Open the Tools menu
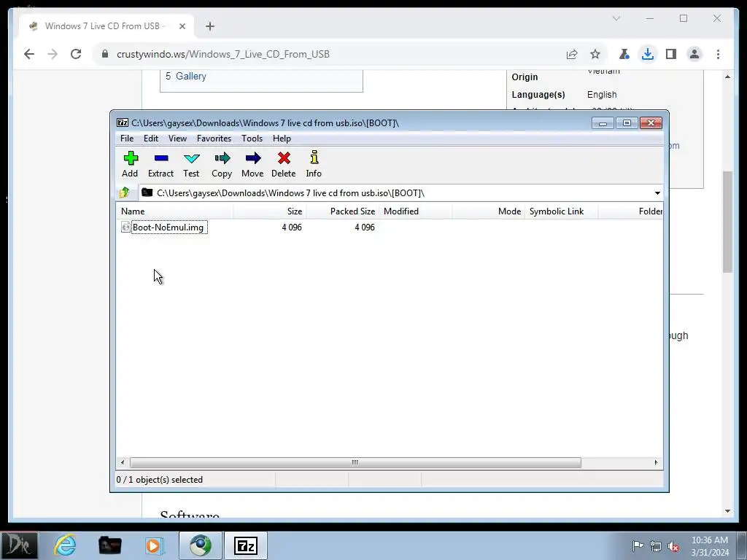 pos(252,138)
